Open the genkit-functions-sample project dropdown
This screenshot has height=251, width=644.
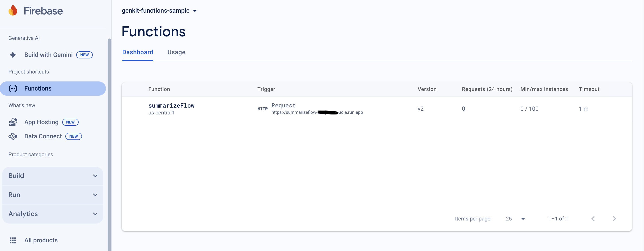coord(195,10)
